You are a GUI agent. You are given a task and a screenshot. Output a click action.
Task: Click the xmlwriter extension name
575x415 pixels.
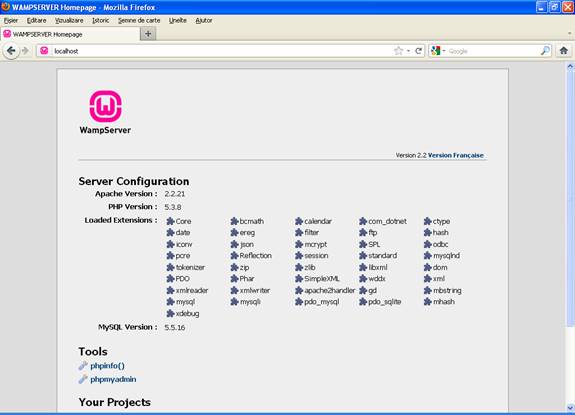(x=255, y=290)
